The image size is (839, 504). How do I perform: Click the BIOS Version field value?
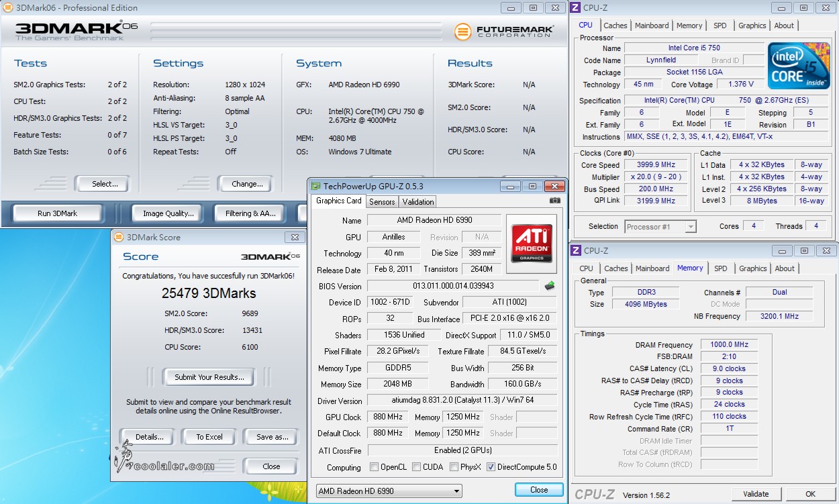click(x=453, y=286)
